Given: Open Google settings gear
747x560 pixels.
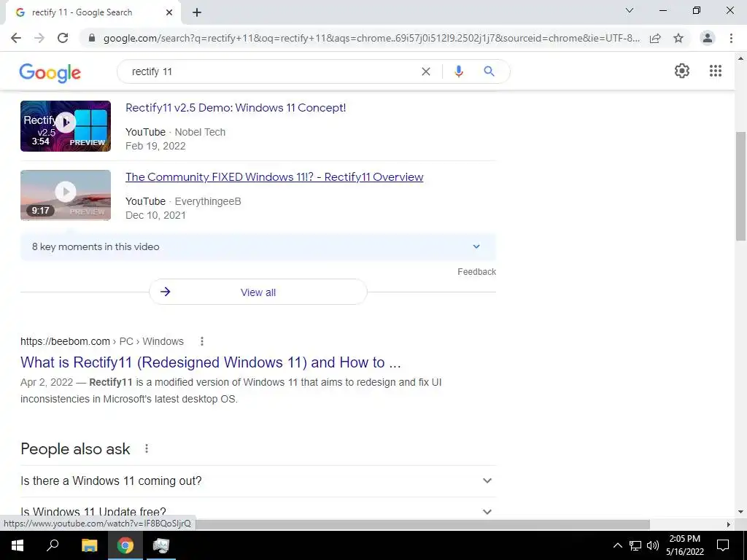Looking at the screenshot, I should coord(682,71).
